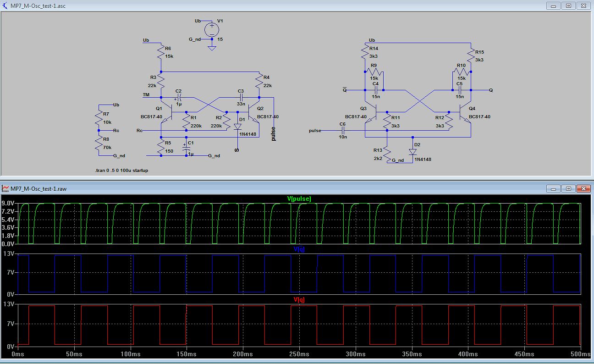Viewport: 594px width, 364px height.
Task: Click the 9.0V label on the pulse axis
Action: [x=9, y=204]
